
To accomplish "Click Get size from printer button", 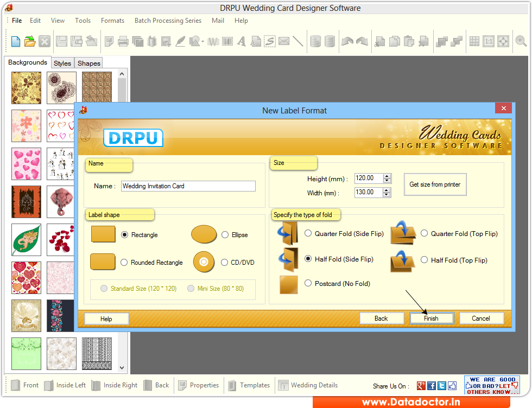I will (x=435, y=184).
